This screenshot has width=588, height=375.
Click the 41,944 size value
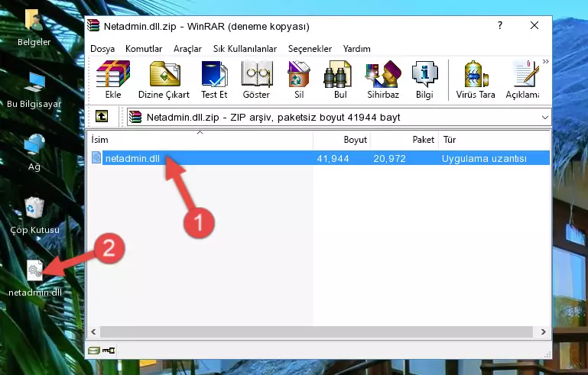[x=333, y=158]
